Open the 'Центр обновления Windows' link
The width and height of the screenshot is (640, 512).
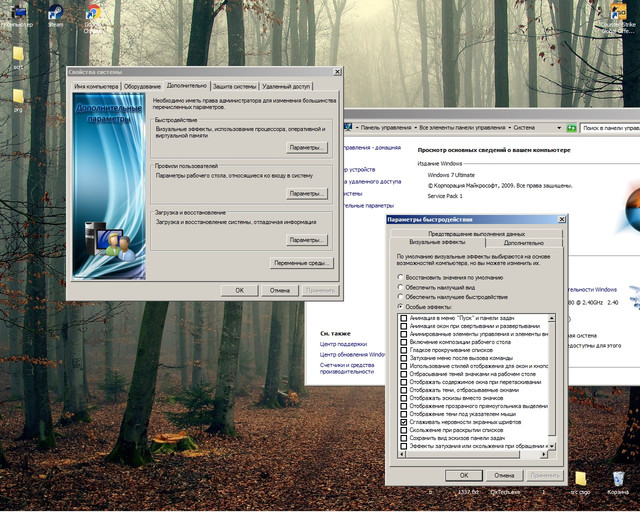pos(352,355)
